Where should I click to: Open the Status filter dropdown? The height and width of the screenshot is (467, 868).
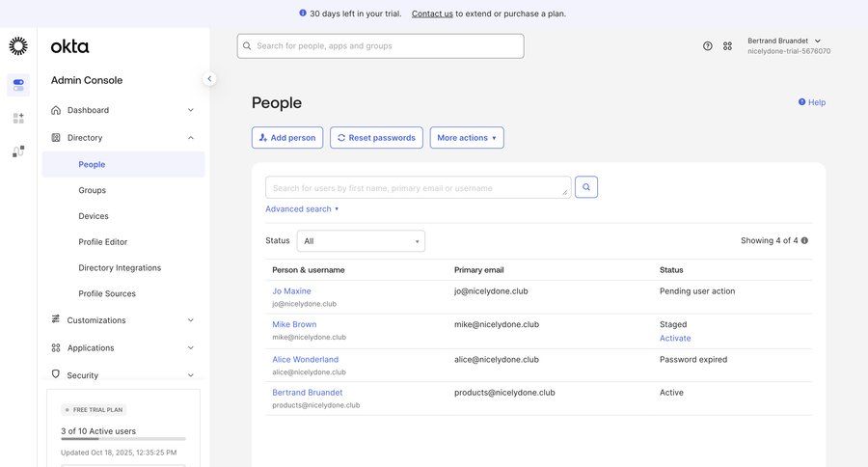(361, 241)
